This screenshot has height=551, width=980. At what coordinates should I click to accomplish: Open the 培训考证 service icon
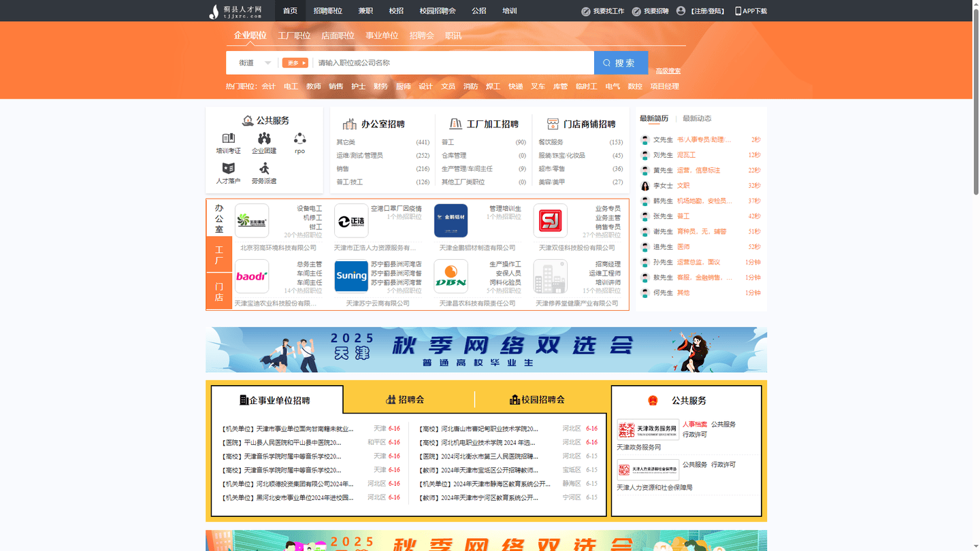pos(228,139)
